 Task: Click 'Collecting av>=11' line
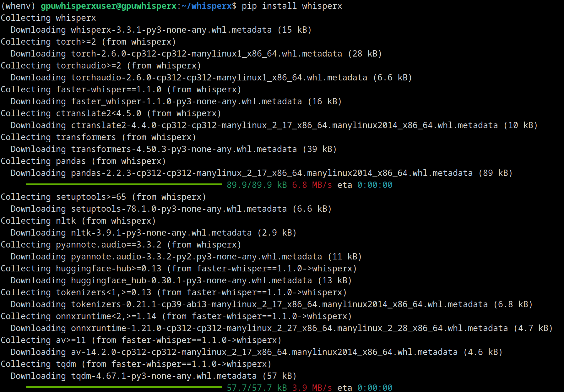(x=141, y=340)
